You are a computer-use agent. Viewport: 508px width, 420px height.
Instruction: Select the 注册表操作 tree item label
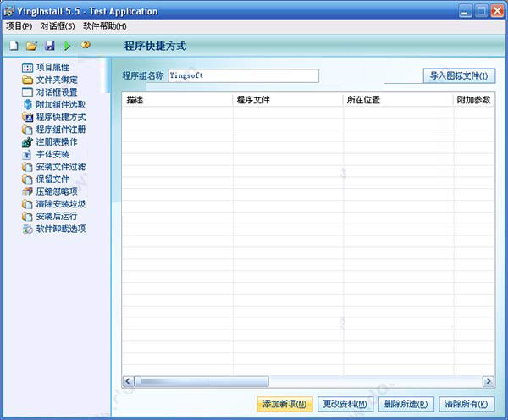(x=57, y=141)
